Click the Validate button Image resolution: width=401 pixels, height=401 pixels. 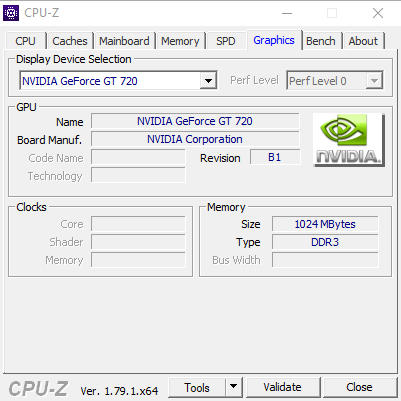coord(283,387)
